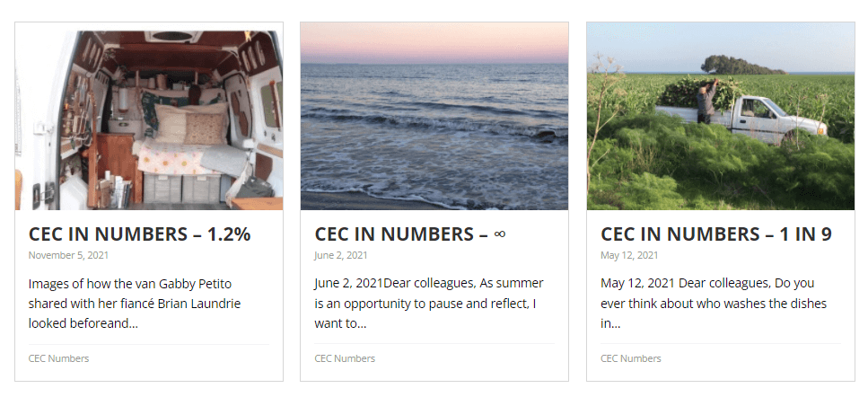
Task: Select CEC Numbers category under the ocean post
Action: tap(345, 358)
